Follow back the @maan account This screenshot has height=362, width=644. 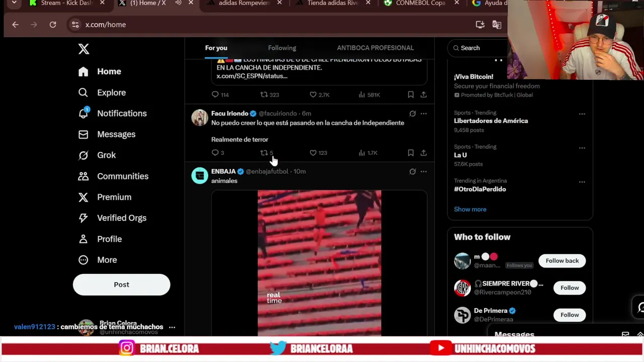(x=562, y=260)
